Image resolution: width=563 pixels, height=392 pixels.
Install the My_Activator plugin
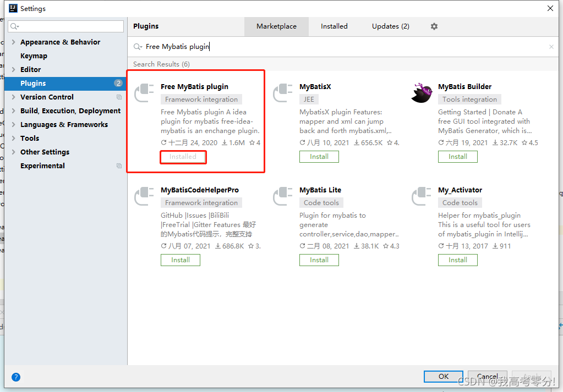pos(457,260)
